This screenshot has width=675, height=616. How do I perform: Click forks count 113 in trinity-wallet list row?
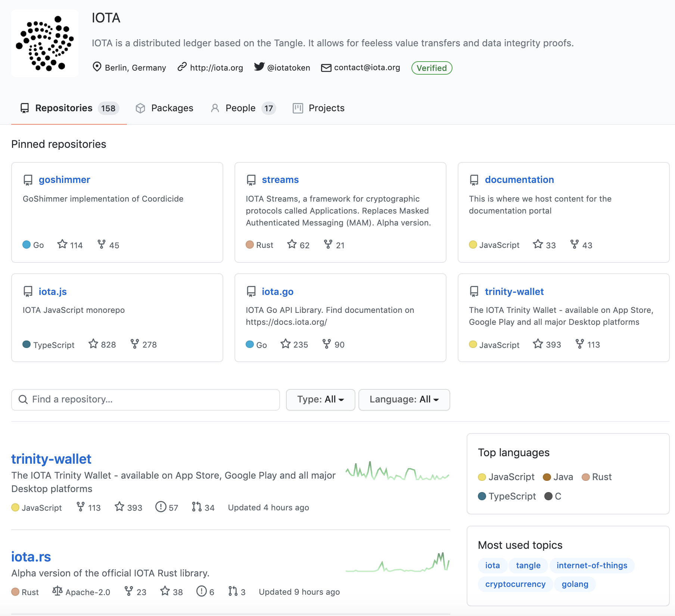click(x=89, y=507)
